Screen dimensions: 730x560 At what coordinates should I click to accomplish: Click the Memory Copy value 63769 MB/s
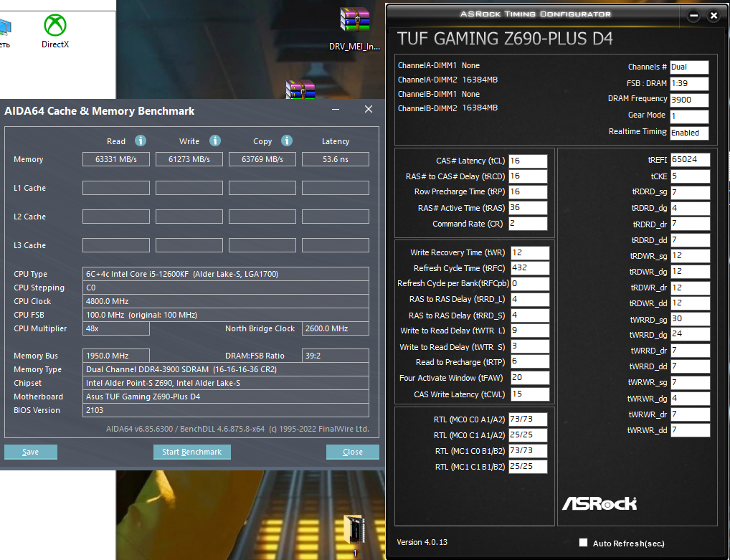262,159
